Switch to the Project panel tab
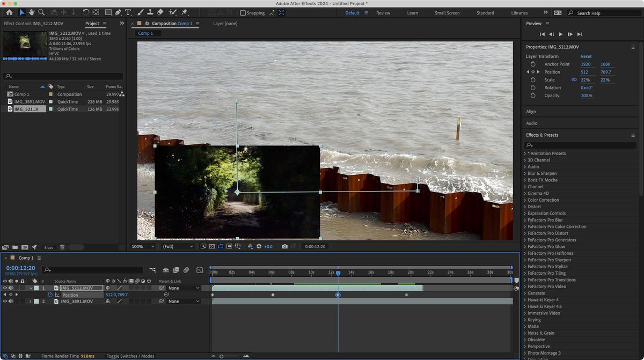 point(92,24)
